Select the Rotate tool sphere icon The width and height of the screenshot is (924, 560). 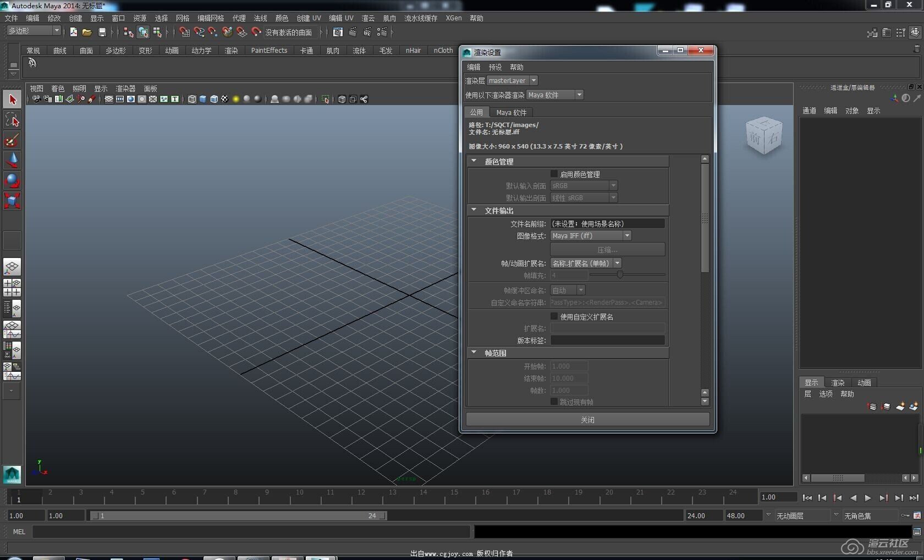(12, 180)
